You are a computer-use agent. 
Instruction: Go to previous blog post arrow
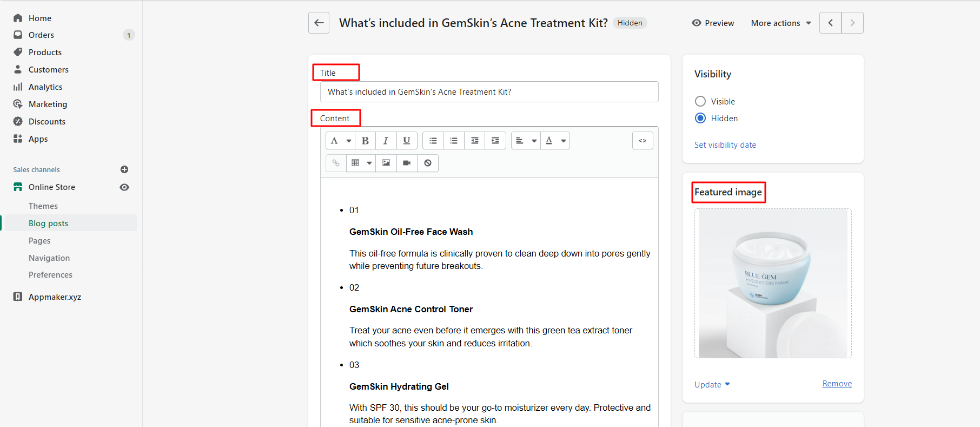point(830,23)
